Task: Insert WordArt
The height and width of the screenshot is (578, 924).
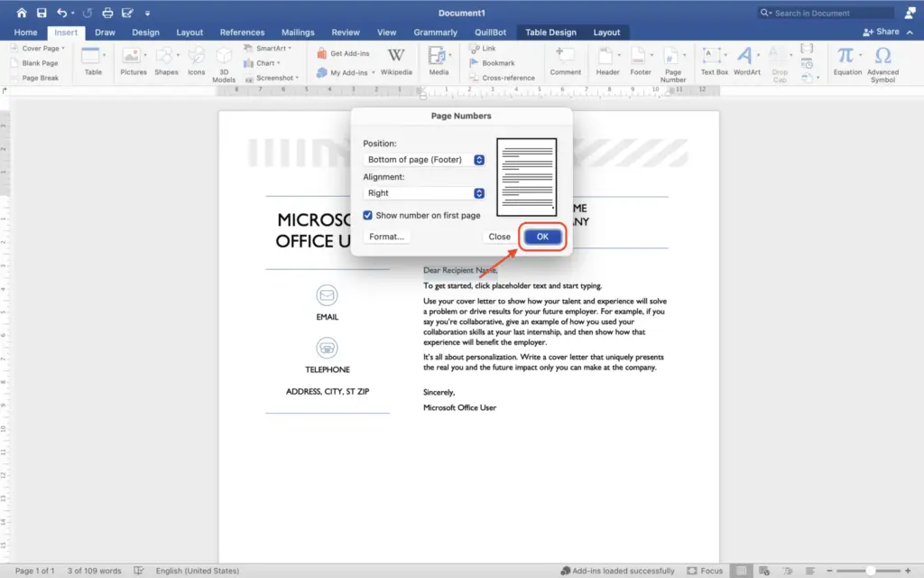Action: (746, 61)
